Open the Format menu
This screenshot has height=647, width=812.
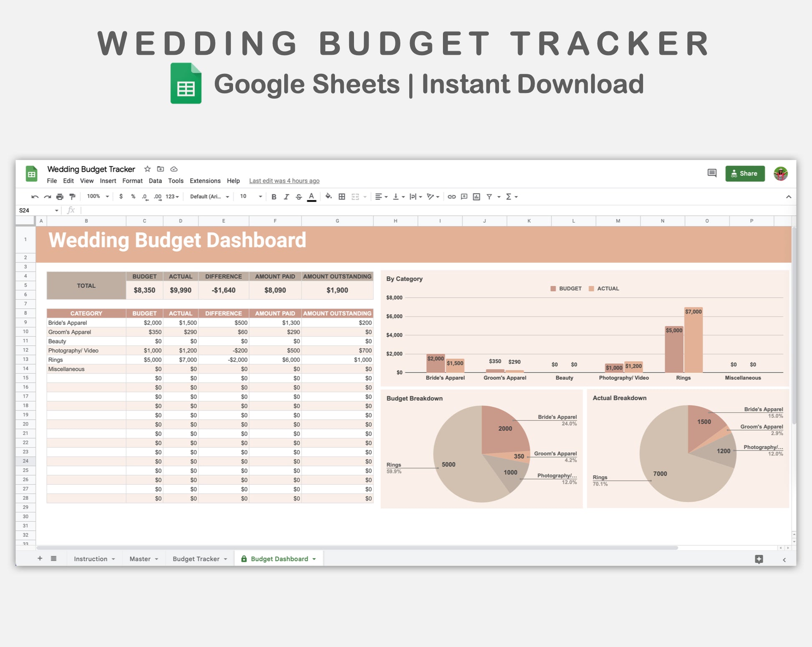point(132,181)
